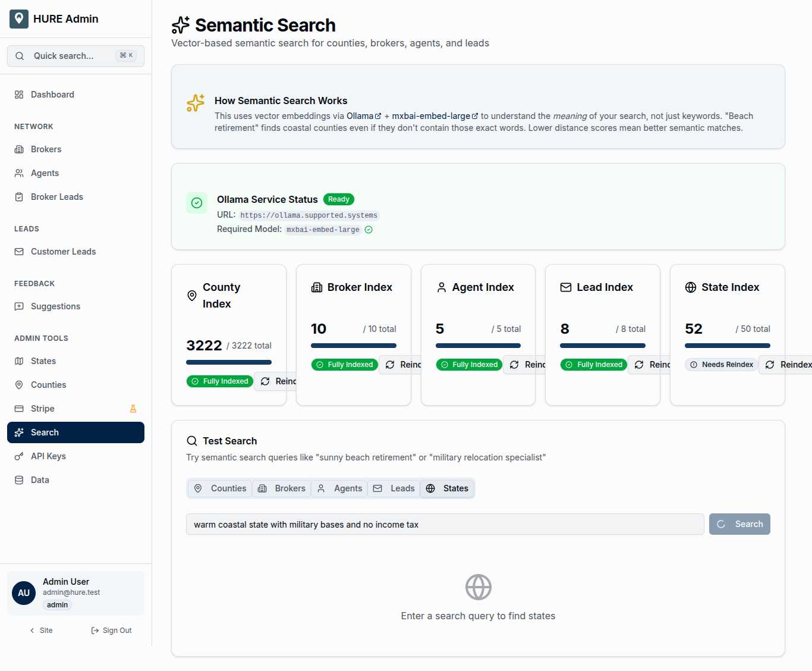This screenshot has height=671, width=812.
Task: Enable the Brokers filter pill
Action: click(282, 488)
